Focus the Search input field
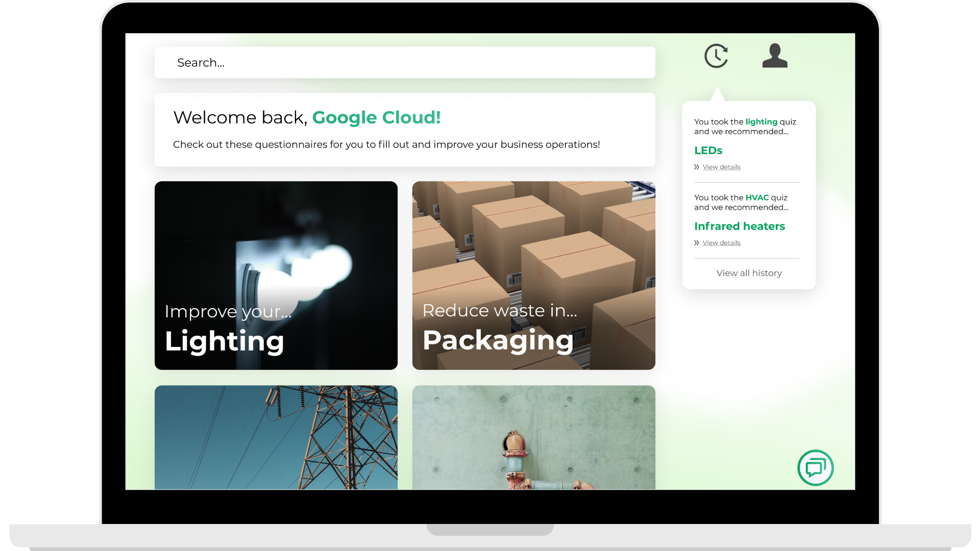Image resolution: width=980 pixels, height=551 pixels. pos(404,63)
